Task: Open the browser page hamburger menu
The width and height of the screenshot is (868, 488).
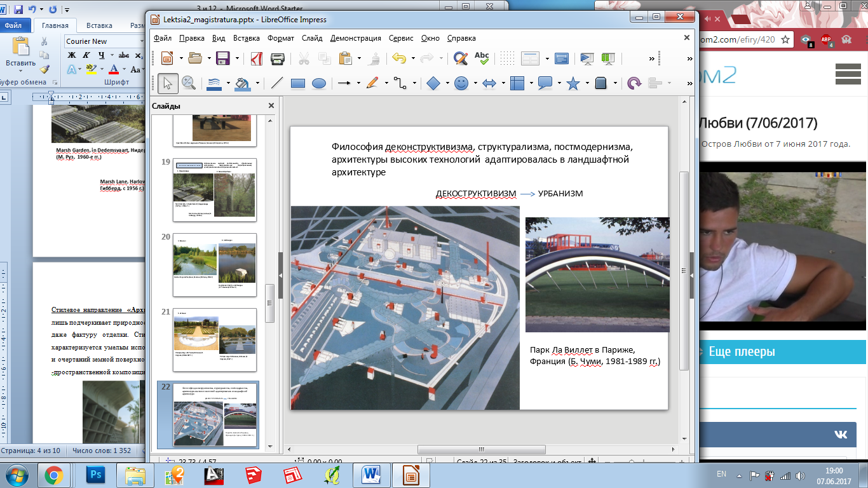Action: (848, 74)
